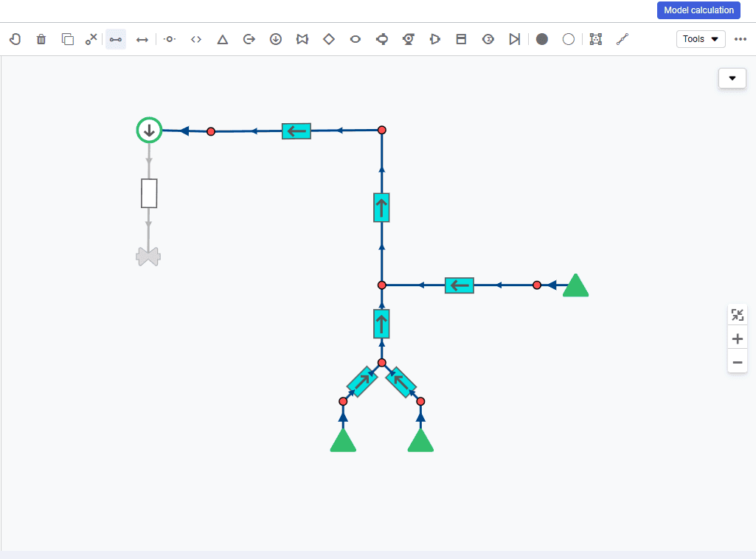Click the red node above bottom-left triangle
The image size is (756, 559).
[343, 401]
